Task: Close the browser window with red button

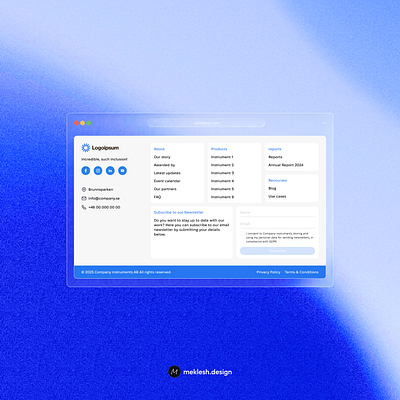Action: tap(76, 123)
